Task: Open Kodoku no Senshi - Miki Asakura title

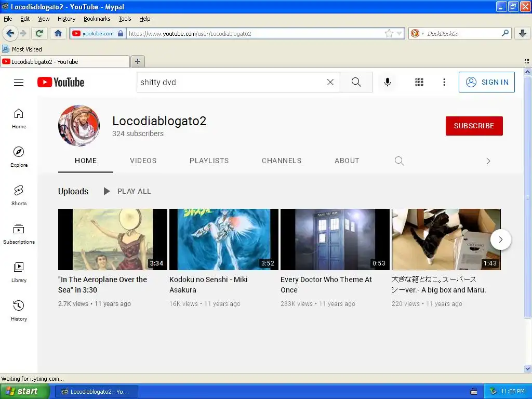Action: coord(208,285)
